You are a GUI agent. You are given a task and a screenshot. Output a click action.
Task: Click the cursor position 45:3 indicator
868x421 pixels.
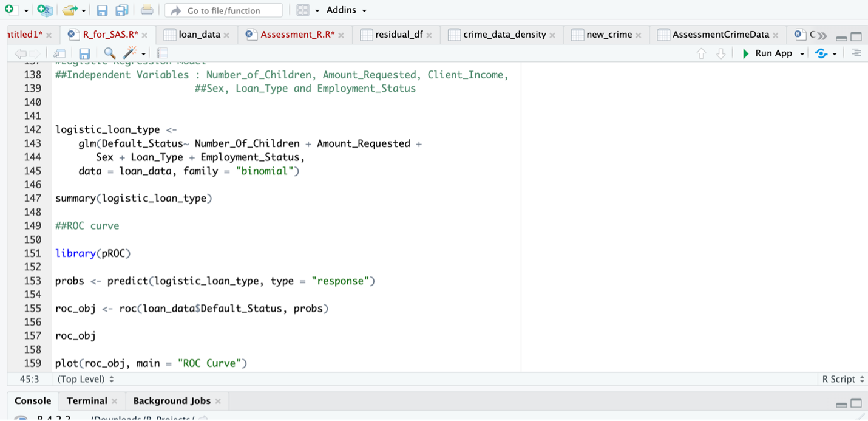point(29,379)
